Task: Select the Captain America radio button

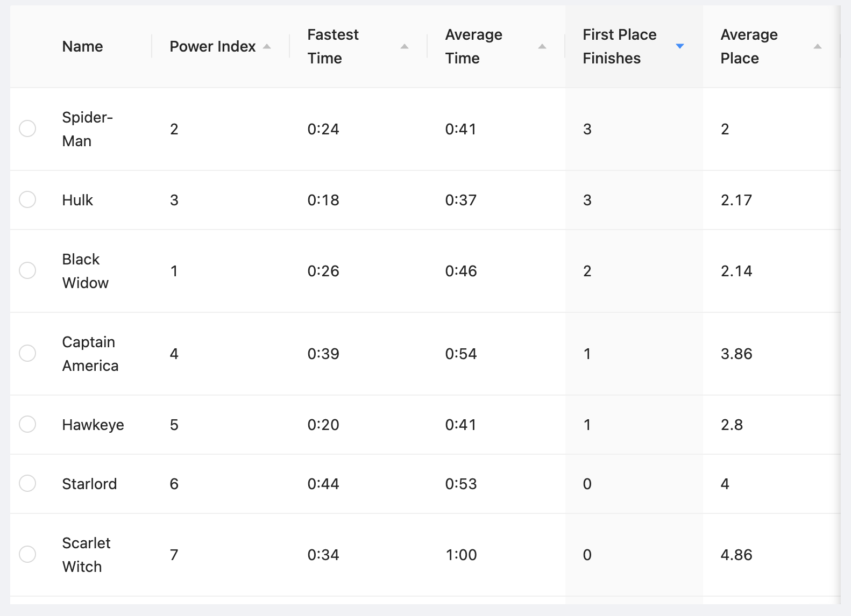Action: (x=27, y=353)
